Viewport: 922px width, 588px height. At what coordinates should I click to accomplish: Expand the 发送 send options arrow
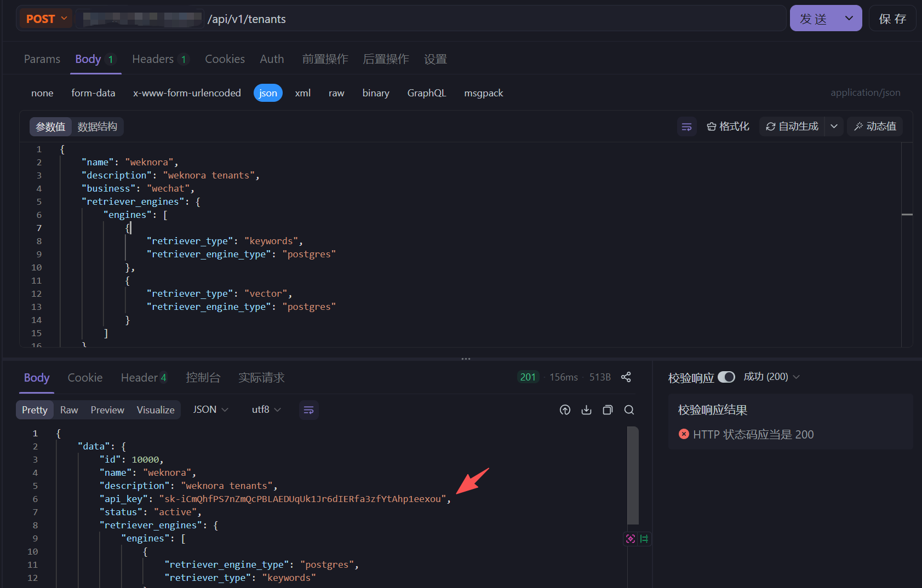click(x=849, y=19)
